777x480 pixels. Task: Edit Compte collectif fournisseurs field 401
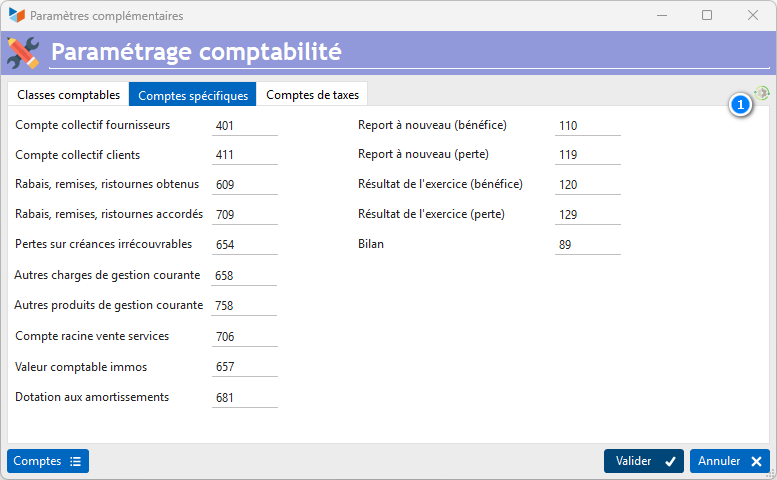[x=245, y=126]
